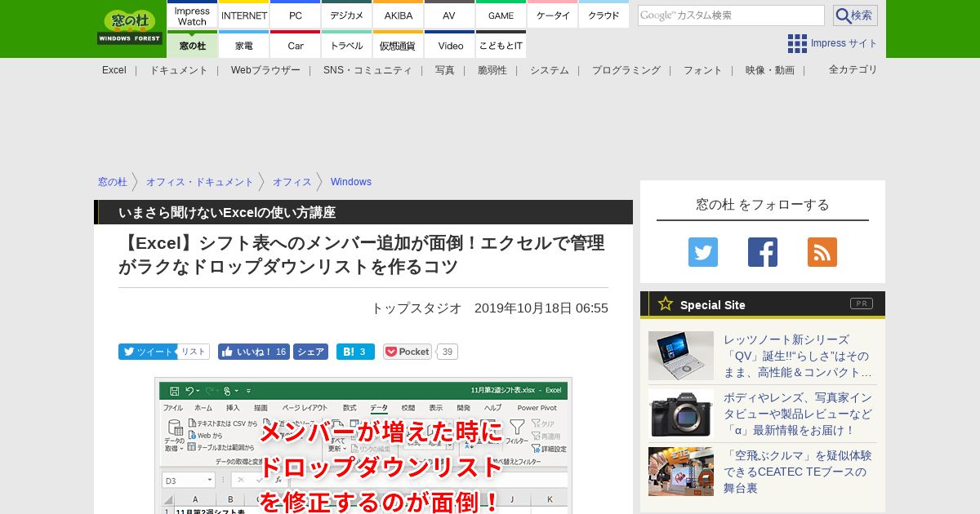Screen dimensions: 980x514
Task: Select the 窓の杜 tab
Action: tap(192, 45)
